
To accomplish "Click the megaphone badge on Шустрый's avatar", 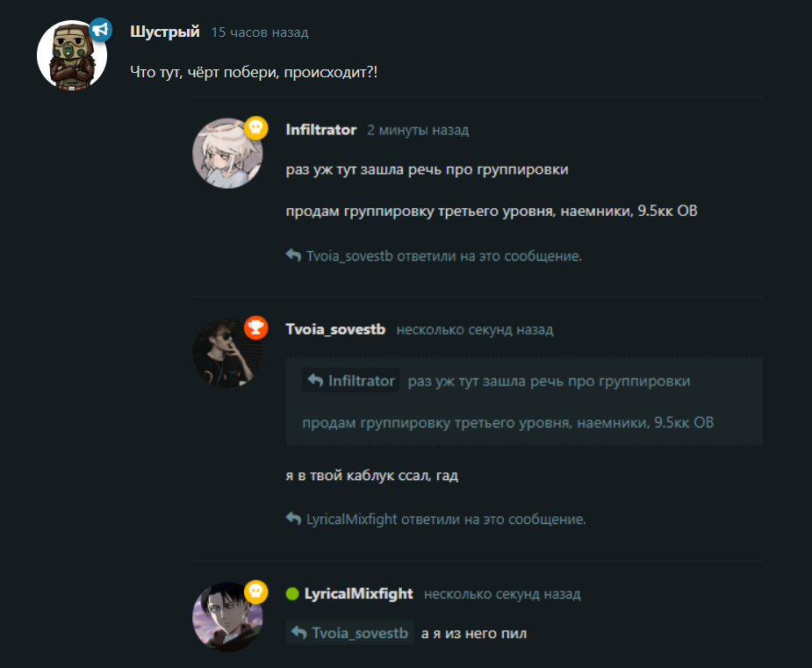I will [100, 30].
